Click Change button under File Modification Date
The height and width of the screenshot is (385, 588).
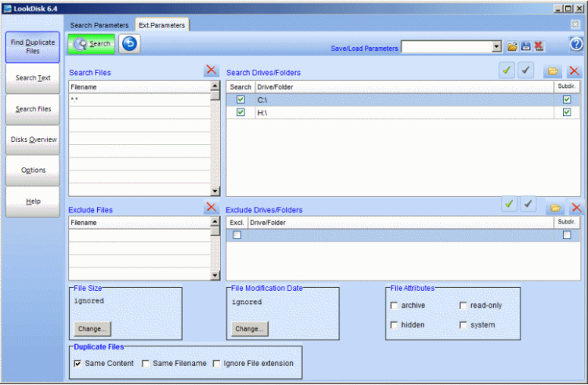[250, 329]
